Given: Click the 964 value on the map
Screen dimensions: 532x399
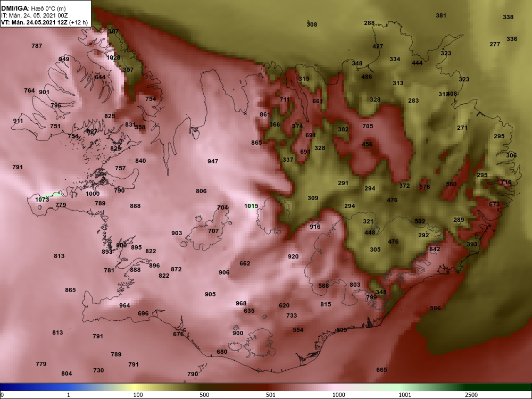Looking at the screenshot, I should pos(124,305).
